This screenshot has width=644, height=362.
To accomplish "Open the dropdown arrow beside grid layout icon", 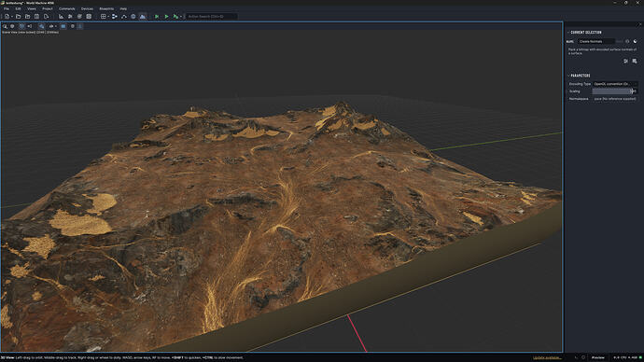I will click(x=108, y=17).
